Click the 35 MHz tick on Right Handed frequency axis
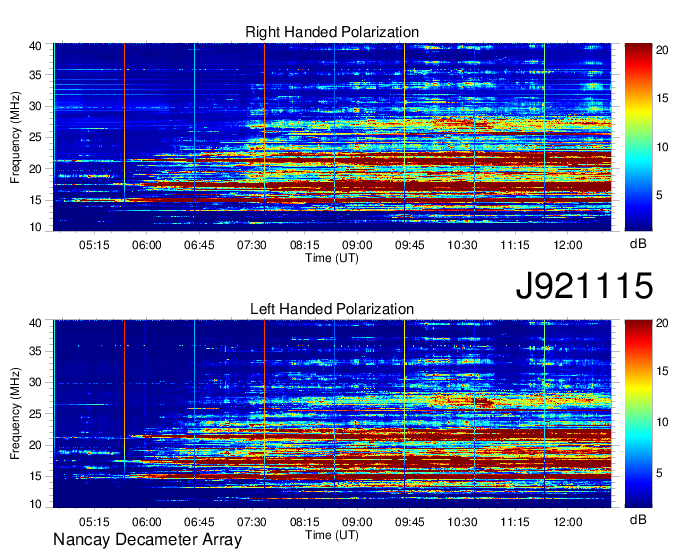The image size is (680, 552). click(35, 75)
